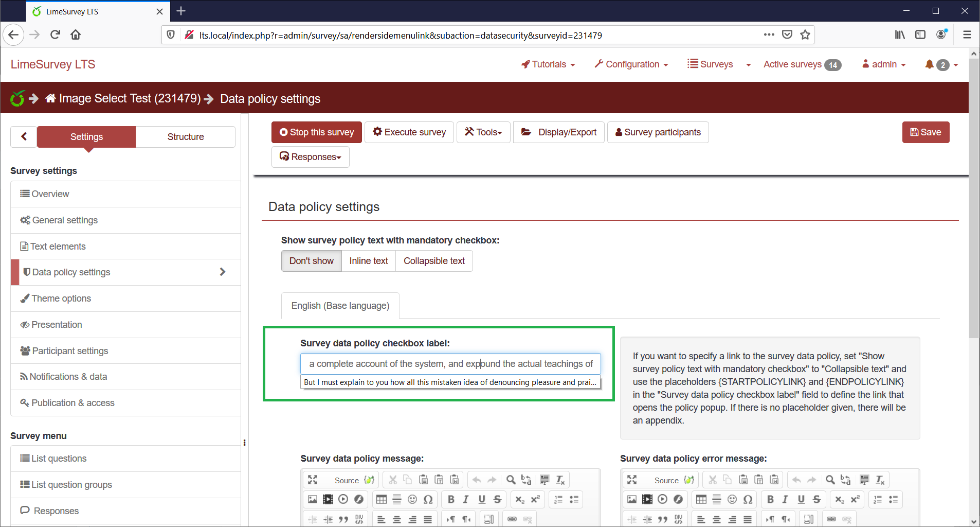Open Theme options in sidebar
This screenshot has height=527, width=980.
tap(61, 298)
